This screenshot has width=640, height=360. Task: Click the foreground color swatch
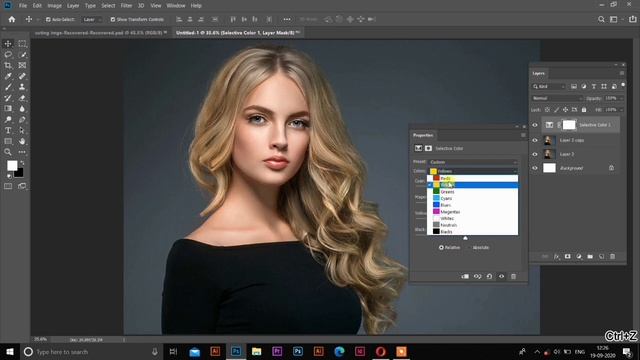tap(12, 165)
